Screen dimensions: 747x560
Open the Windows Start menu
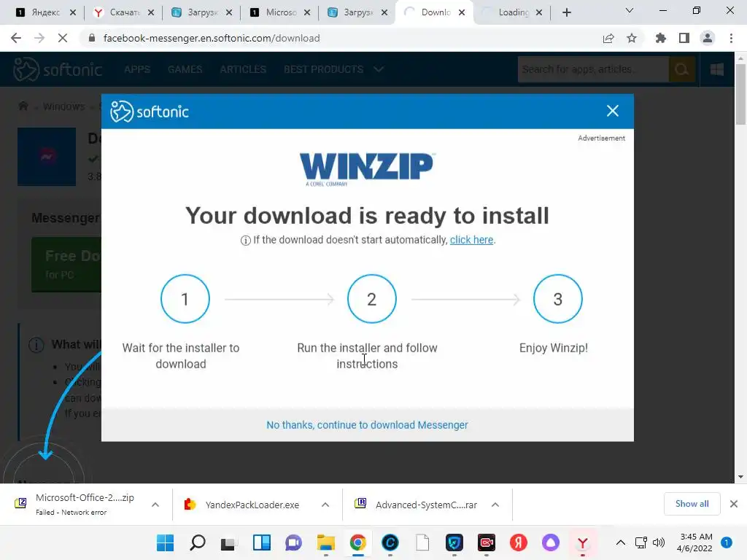(x=166, y=542)
